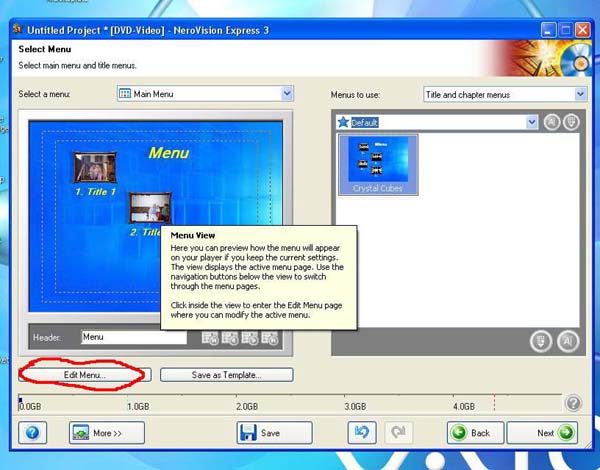Click the import arrow icon beside Default dropdown
600x470 pixels.
571,122
